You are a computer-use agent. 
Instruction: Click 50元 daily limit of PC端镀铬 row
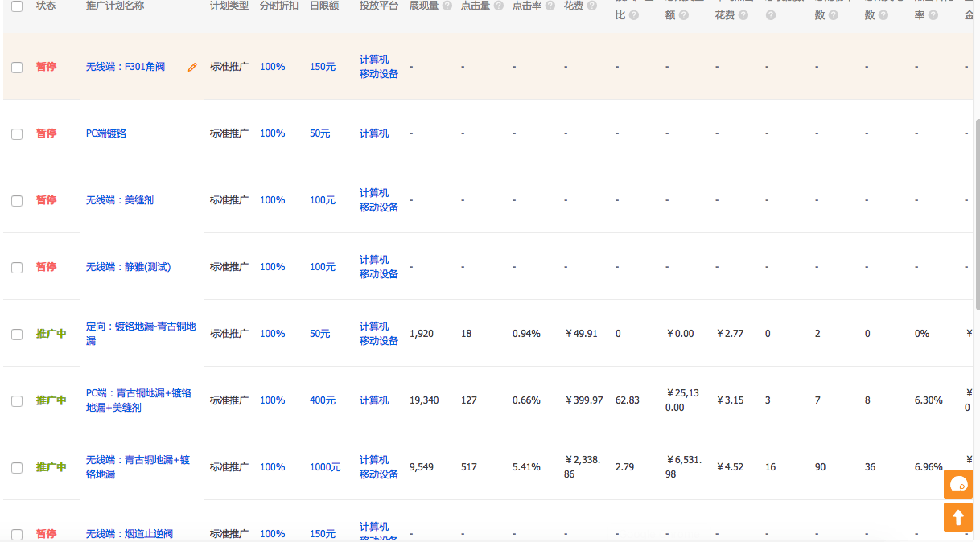tap(320, 133)
